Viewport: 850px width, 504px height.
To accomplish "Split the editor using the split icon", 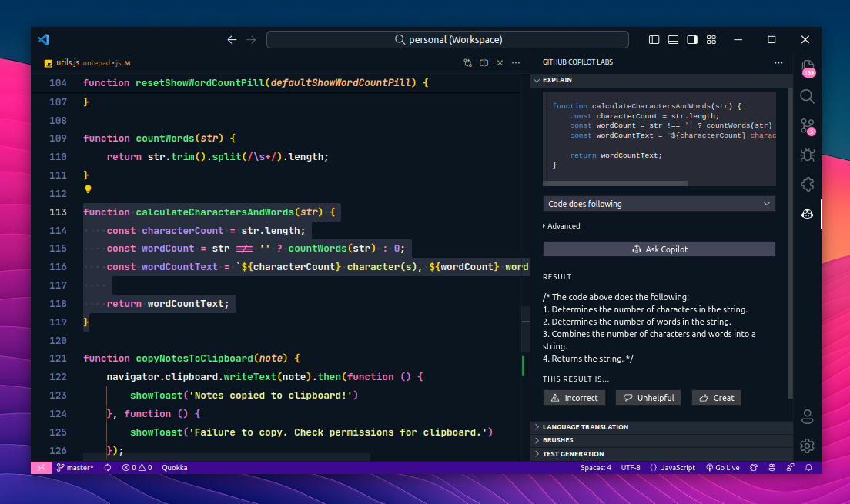I will point(484,62).
